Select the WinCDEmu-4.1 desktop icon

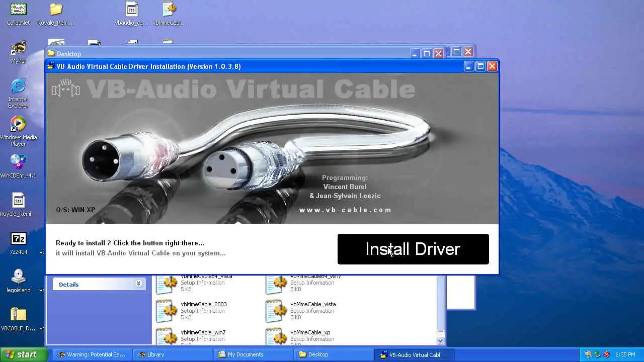point(18,166)
